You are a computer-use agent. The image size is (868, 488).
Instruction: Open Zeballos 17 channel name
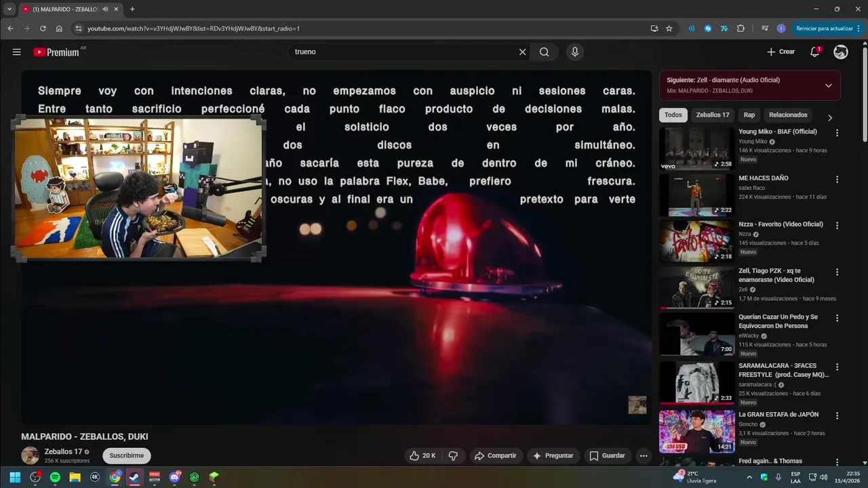tap(63, 451)
